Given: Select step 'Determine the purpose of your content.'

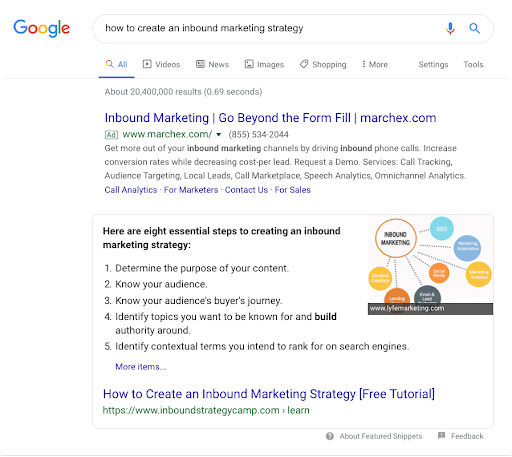Looking at the screenshot, I should coord(202,268).
